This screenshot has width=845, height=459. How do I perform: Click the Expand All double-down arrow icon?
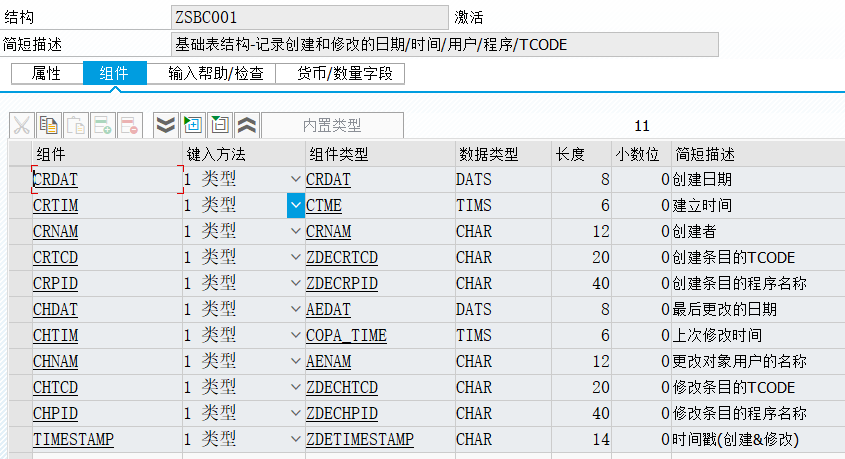click(165, 125)
